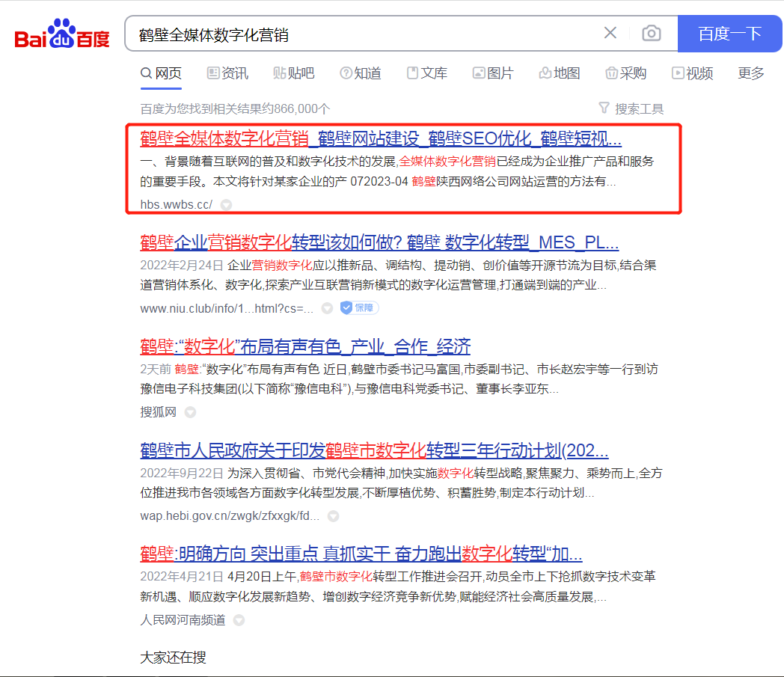Open result 鹤壁:明确方向 突出重点 真抓实干
This screenshot has width=784, height=677.
pyautogui.click(x=361, y=554)
